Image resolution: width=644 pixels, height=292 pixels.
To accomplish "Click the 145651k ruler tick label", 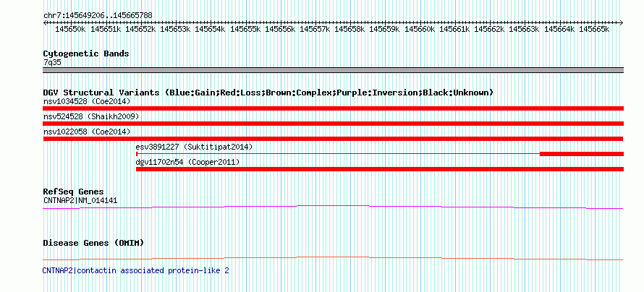I will click(x=106, y=30).
